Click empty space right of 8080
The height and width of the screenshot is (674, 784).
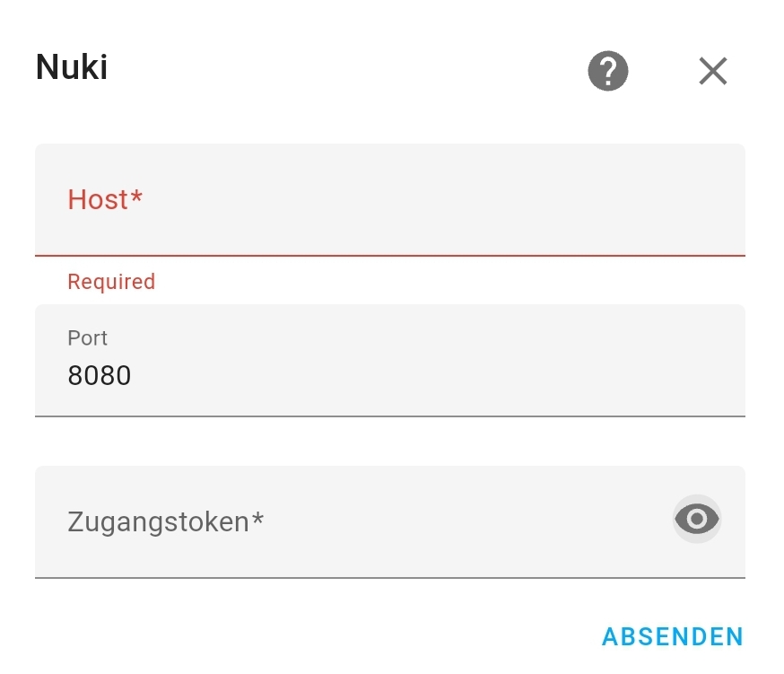click(431, 375)
